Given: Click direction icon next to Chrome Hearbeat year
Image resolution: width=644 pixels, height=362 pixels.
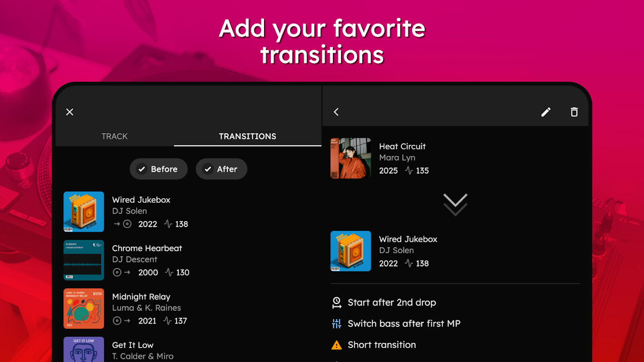Looking at the screenshot, I should coord(122,272).
